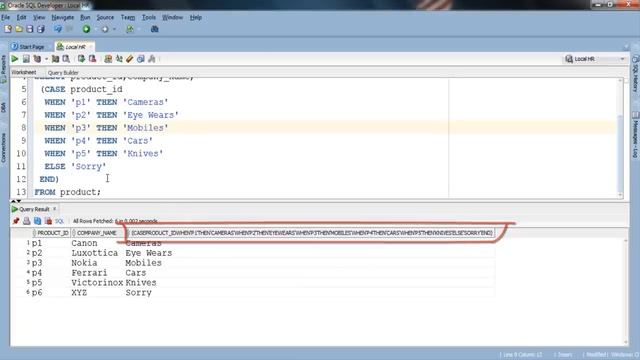The height and width of the screenshot is (360, 640).
Task: Click the blue refresh icon in Query Result toolbar
Action: tap(38, 221)
